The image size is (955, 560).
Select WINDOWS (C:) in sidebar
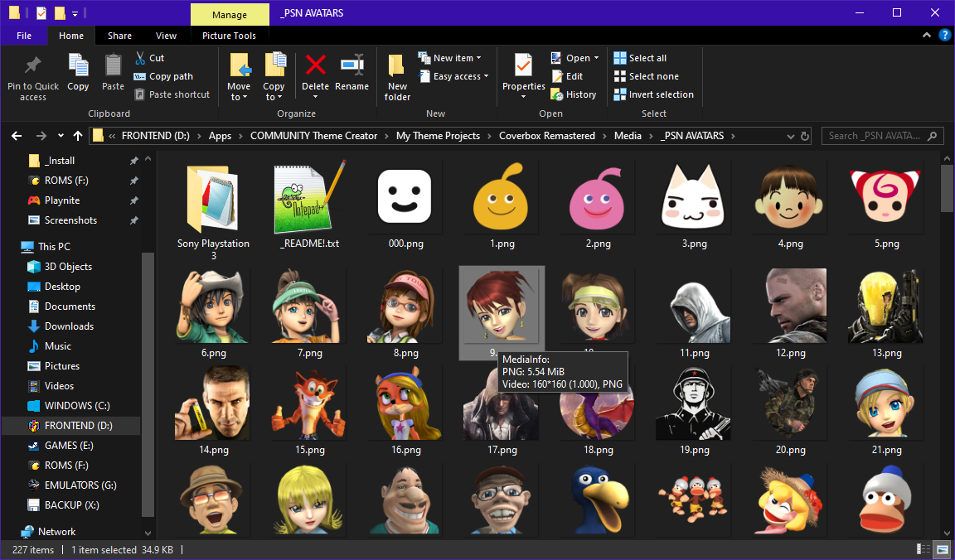click(x=77, y=405)
